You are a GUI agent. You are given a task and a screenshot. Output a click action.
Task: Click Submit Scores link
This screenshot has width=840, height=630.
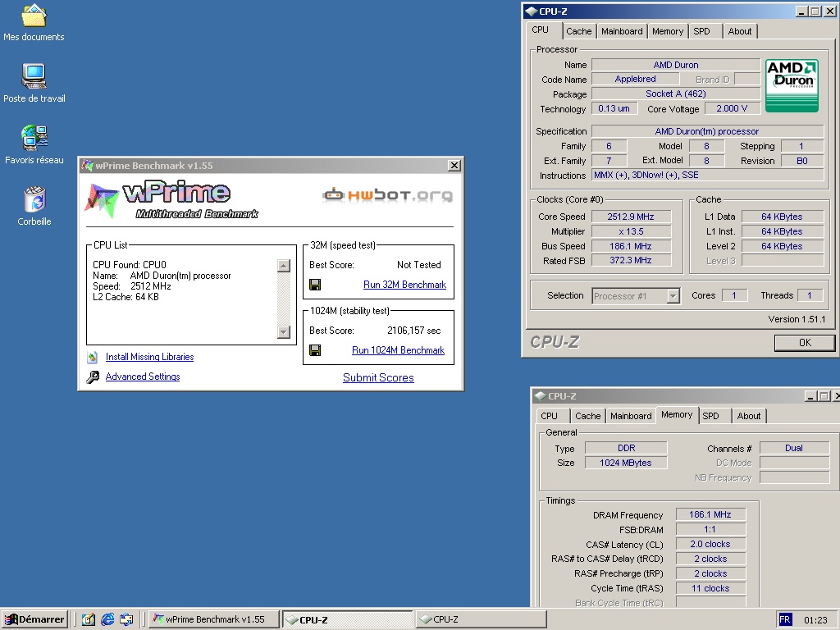pos(378,377)
